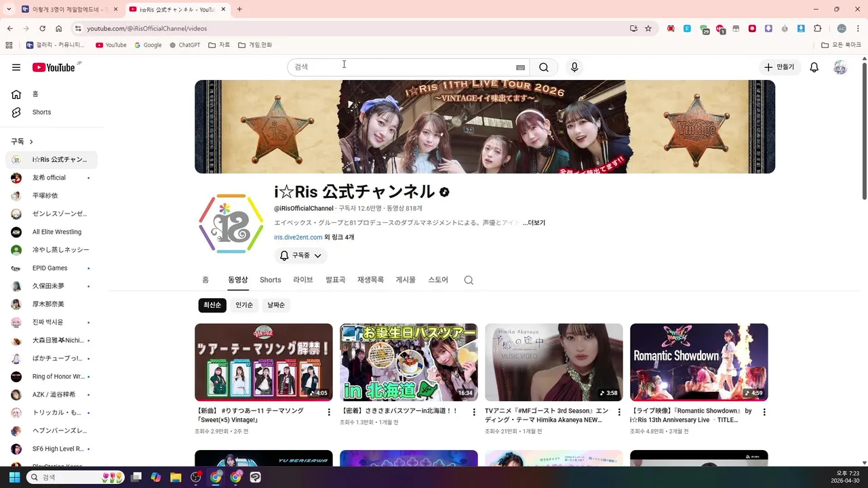The width and height of the screenshot is (868, 488).
Task: Open Chrome extensions puzzle icon
Action: 817,28
